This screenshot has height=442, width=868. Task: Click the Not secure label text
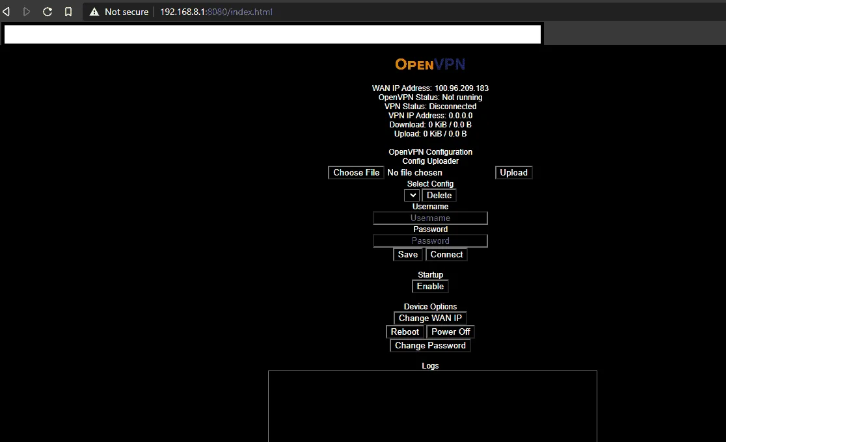pyautogui.click(x=126, y=12)
